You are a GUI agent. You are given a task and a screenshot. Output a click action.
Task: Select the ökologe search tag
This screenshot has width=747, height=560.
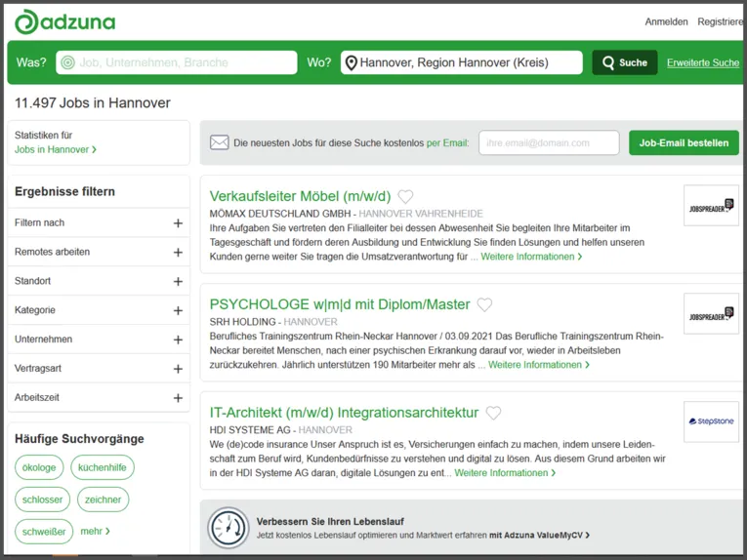point(39,467)
